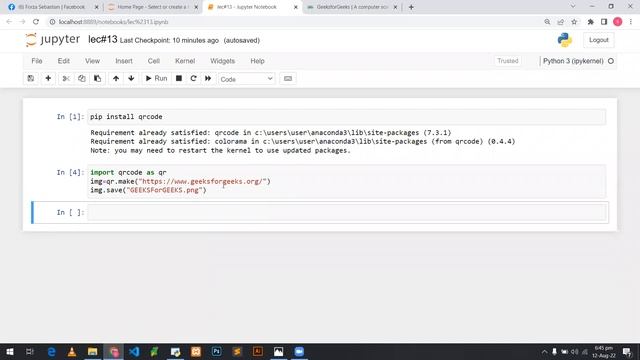Open the Chrome profile avatar
This screenshot has width=640, height=360.
[x=618, y=22]
